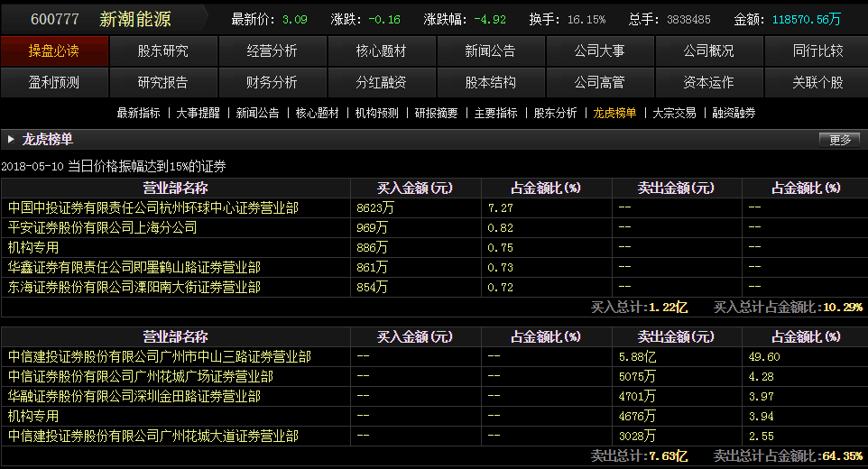Open the 股本结构 tab
Screen dimensions: 868x469
coord(491,82)
